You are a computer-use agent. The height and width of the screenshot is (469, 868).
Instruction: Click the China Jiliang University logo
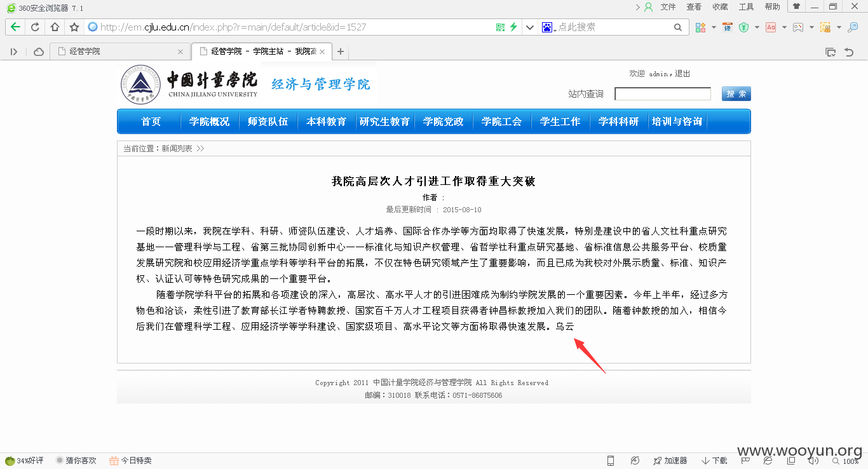coord(189,85)
